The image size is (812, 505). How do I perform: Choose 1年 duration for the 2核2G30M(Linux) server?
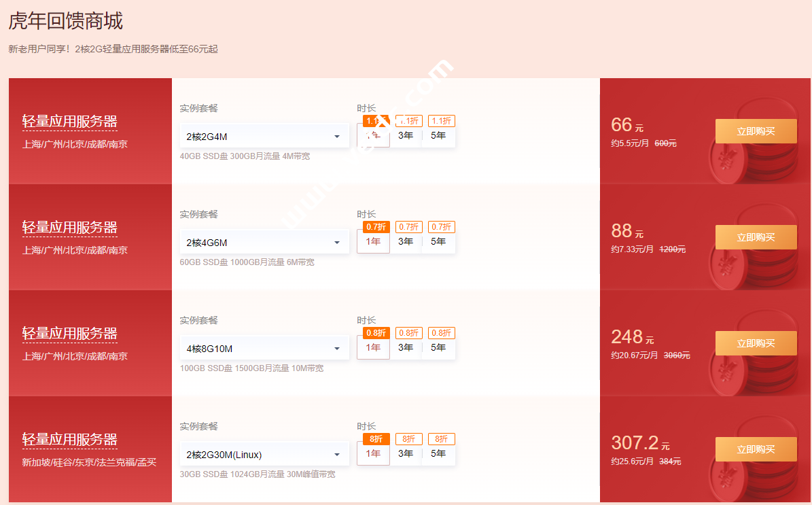click(x=373, y=453)
